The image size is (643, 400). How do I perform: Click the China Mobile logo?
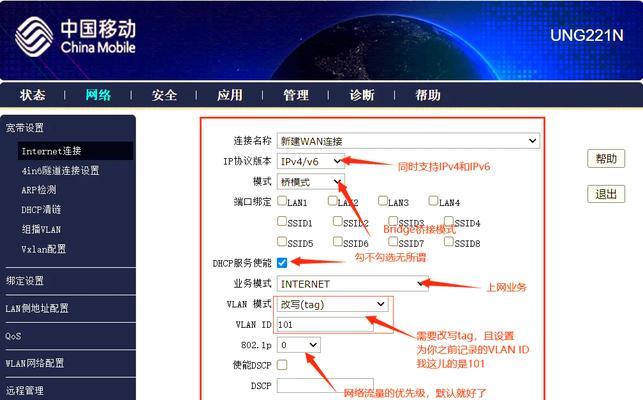click(75, 37)
